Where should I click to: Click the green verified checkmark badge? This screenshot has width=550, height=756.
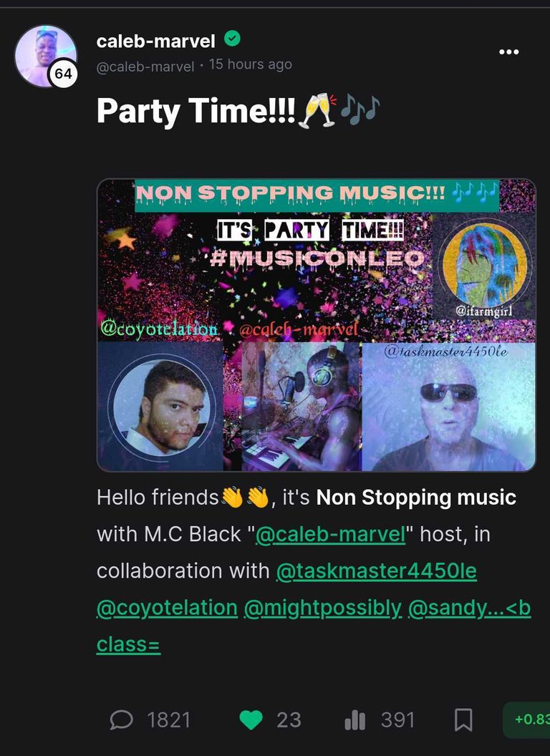pos(233,39)
